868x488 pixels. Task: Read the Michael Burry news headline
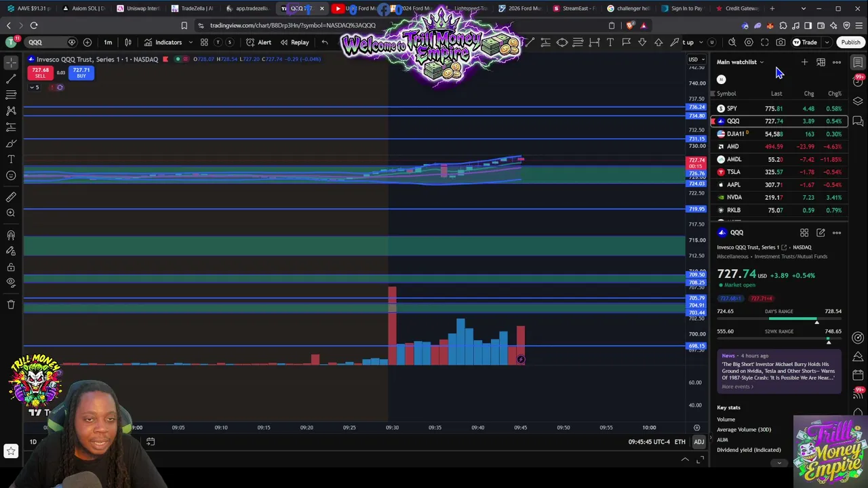[x=778, y=371]
